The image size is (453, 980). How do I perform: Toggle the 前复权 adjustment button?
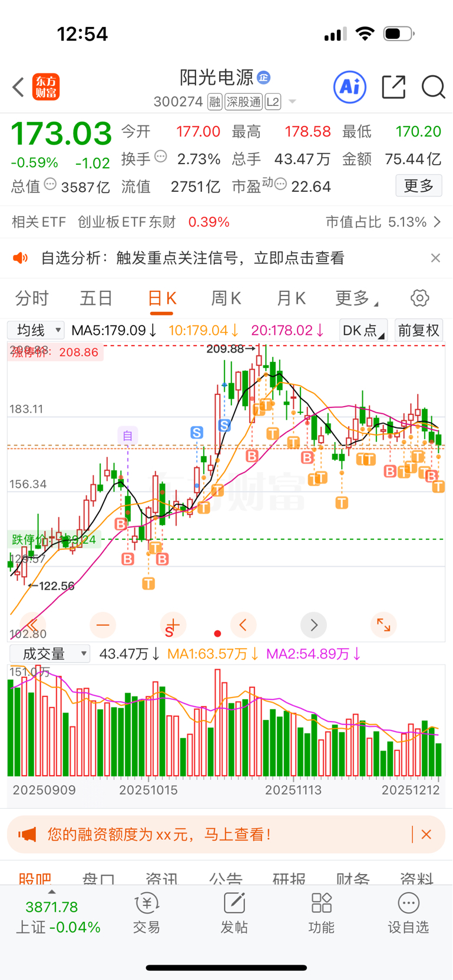(418, 330)
